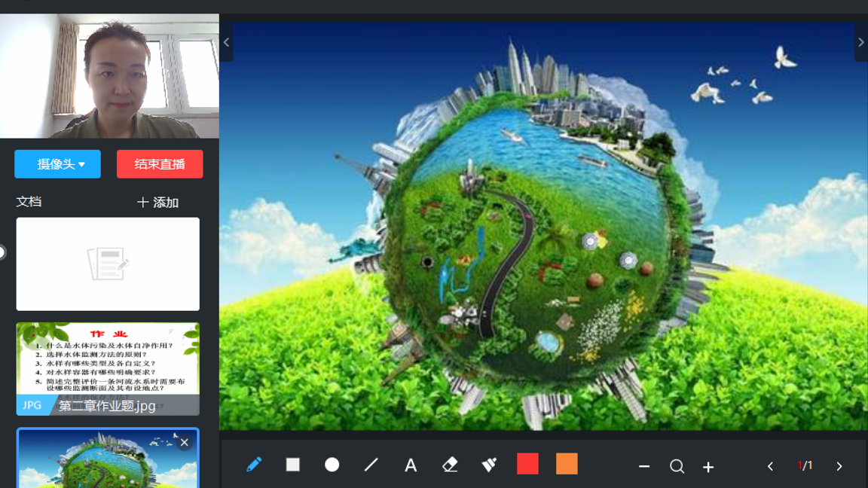
Task: Go to the next page
Action: (839, 467)
